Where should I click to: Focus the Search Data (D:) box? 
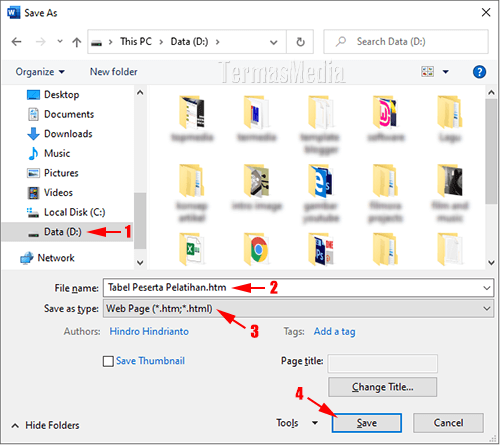[x=406, y=42]
